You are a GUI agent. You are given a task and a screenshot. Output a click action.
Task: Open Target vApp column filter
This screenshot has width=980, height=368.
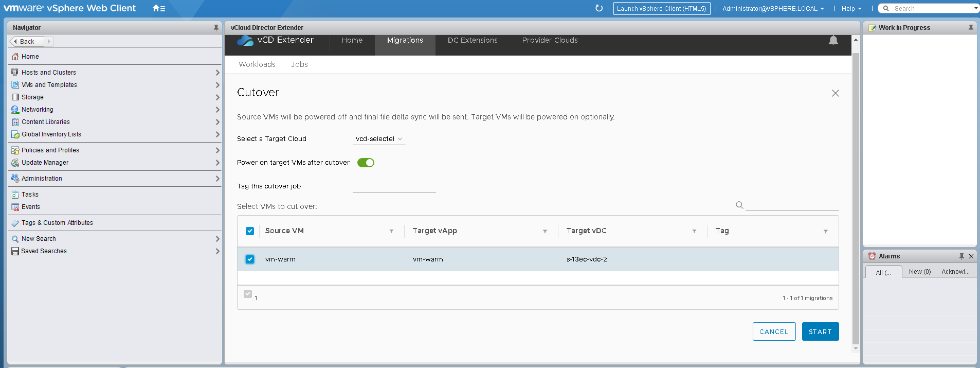coord(545,232)
